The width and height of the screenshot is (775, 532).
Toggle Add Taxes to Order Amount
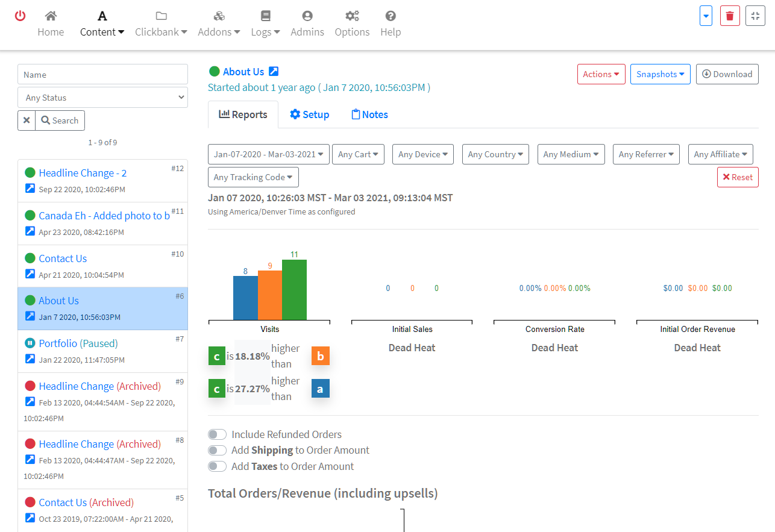(217, 466)
